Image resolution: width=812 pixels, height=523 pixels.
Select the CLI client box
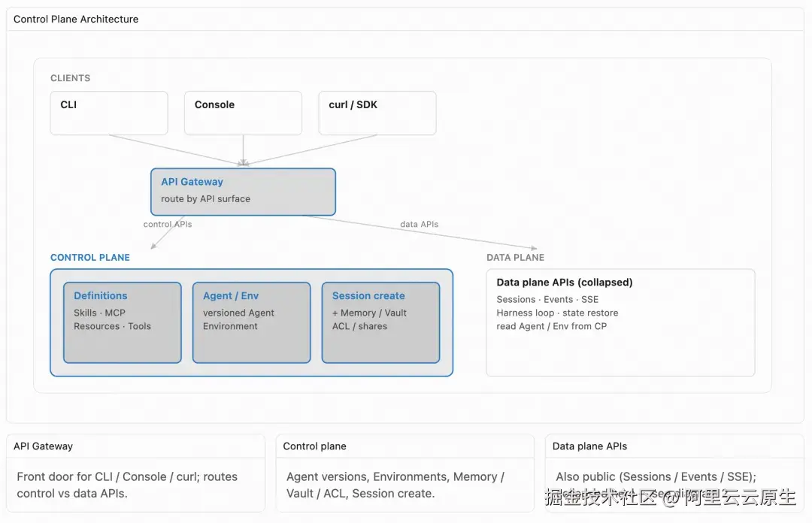coord(109,113)
